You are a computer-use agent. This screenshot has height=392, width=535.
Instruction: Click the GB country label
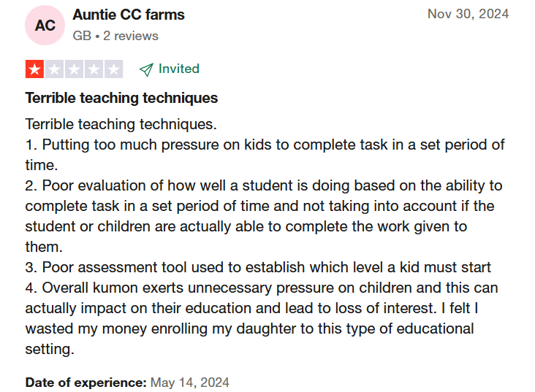[81, 36]
